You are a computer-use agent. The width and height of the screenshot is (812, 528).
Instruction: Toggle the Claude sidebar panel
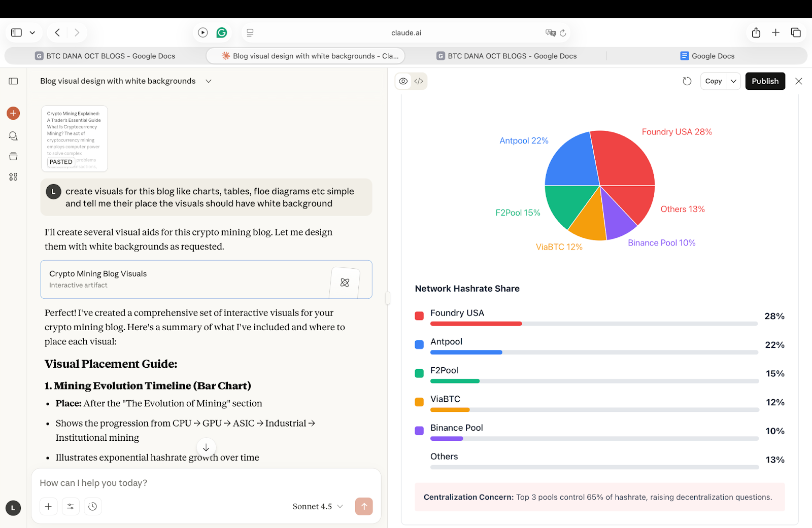13,81
